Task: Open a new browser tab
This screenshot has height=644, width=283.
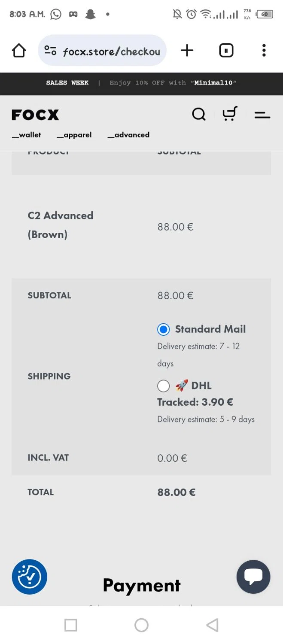Action: [x=187, y=51]
